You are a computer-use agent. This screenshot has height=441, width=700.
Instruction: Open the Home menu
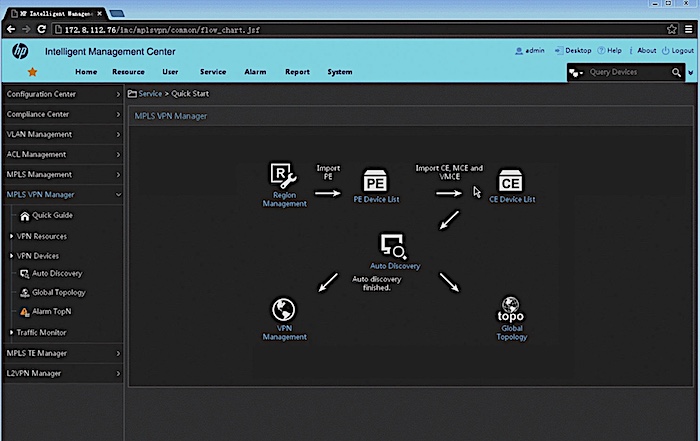click(x=86, y=72)
